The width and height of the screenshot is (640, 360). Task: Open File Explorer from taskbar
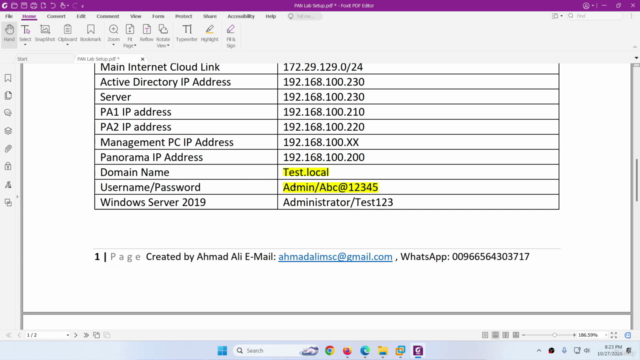click(382, 351)
